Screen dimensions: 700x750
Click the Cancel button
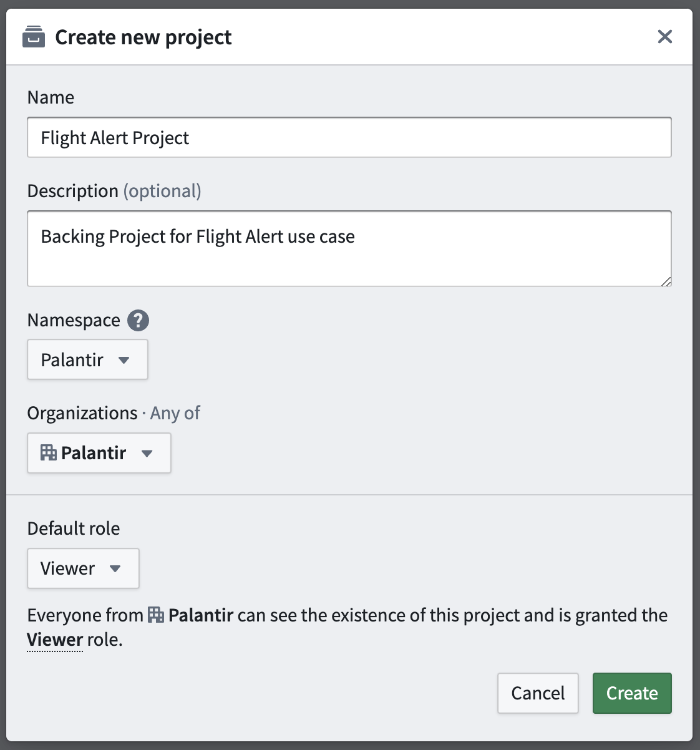tap(538, 693)
